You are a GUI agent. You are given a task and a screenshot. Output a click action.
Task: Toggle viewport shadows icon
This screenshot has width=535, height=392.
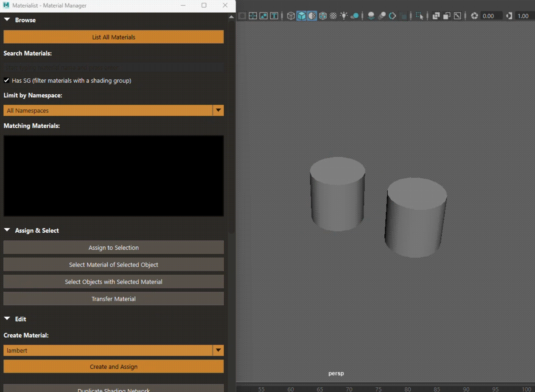click(x=355, y=16)
